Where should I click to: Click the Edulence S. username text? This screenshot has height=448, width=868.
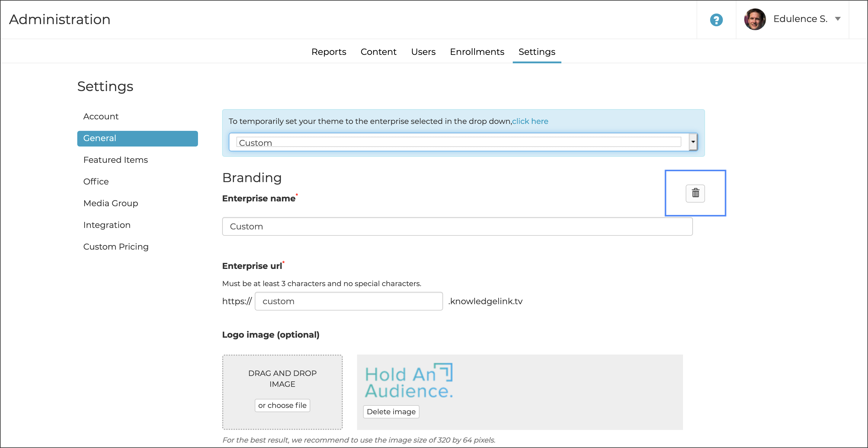[x=800, y=19]
